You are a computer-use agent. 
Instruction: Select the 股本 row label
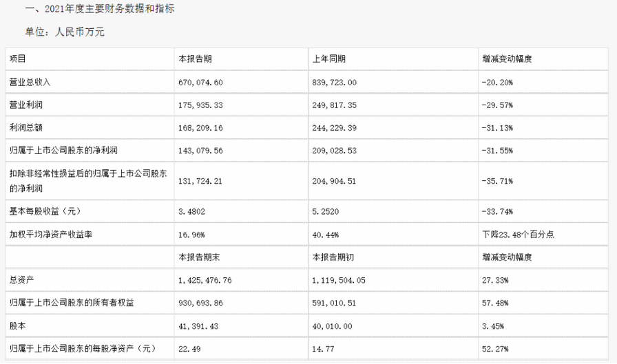tap(18, 326)
